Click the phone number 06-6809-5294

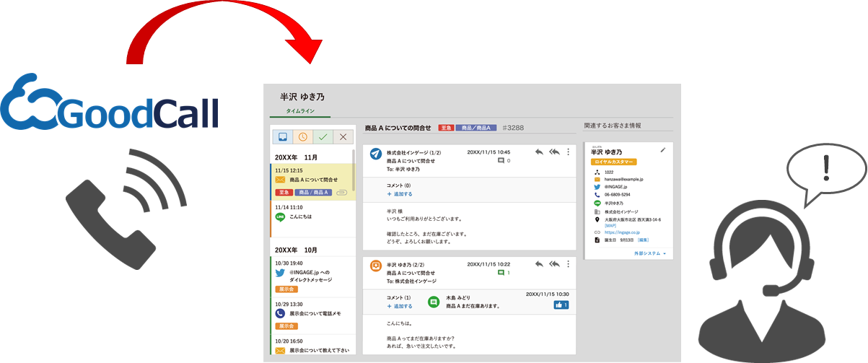click(617, 195)
